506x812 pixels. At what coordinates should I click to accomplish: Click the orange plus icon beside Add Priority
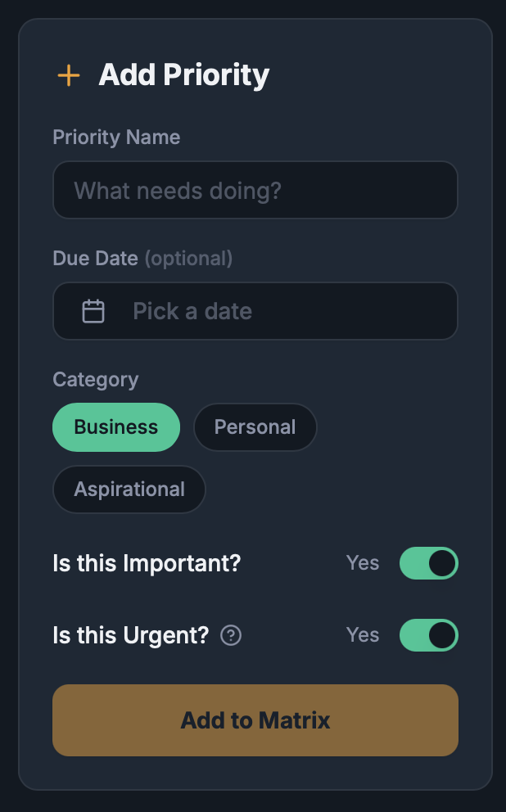pos(69,76)
